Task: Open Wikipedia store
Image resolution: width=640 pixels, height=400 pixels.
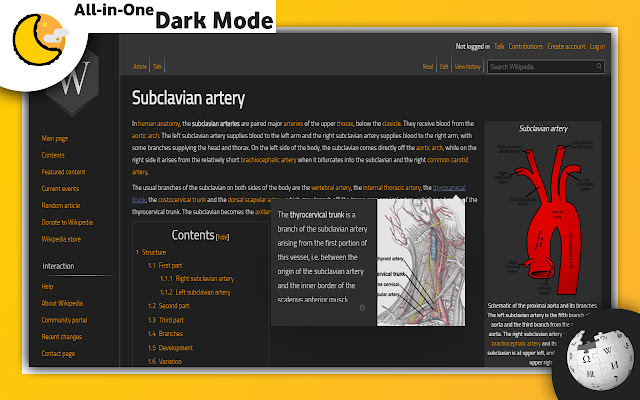Action: (x=61, y=239)
